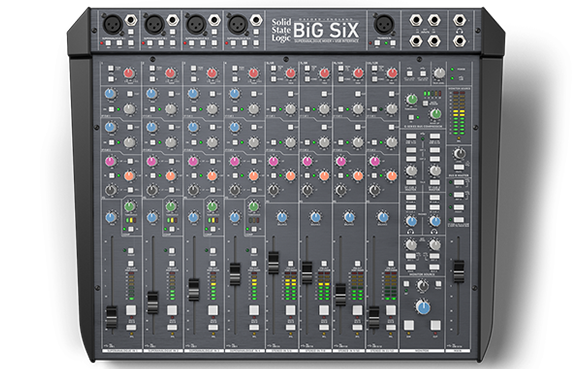Click the last stereo channel fader cap
Image resolution: width=576 pixels, height=369 pixels.
(374, 318)
